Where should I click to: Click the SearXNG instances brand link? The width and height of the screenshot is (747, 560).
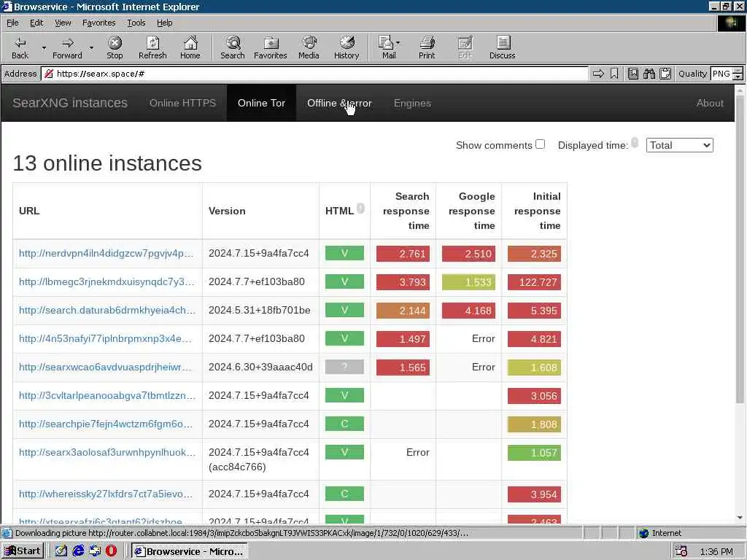70,103
